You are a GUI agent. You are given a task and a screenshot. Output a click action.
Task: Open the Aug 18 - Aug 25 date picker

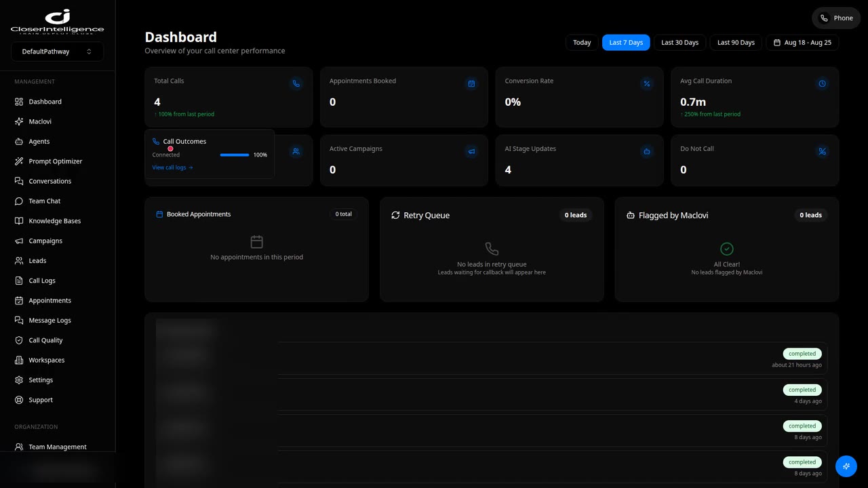[x=802, y=42]
